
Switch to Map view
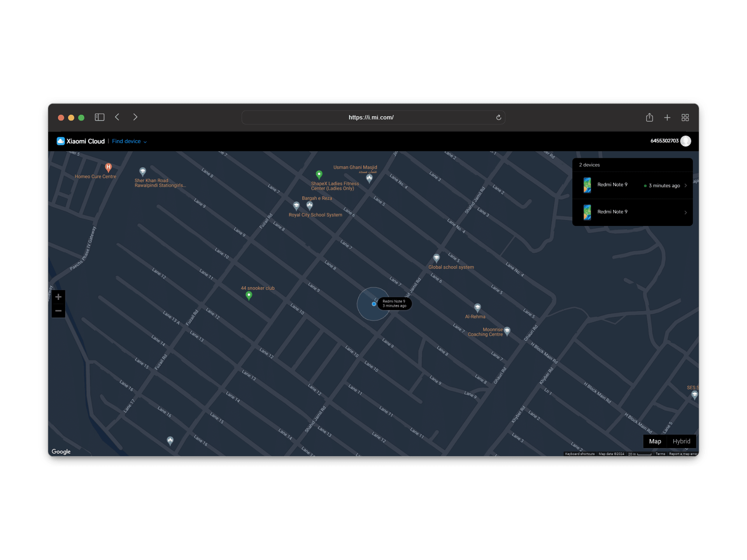[655, 441]
